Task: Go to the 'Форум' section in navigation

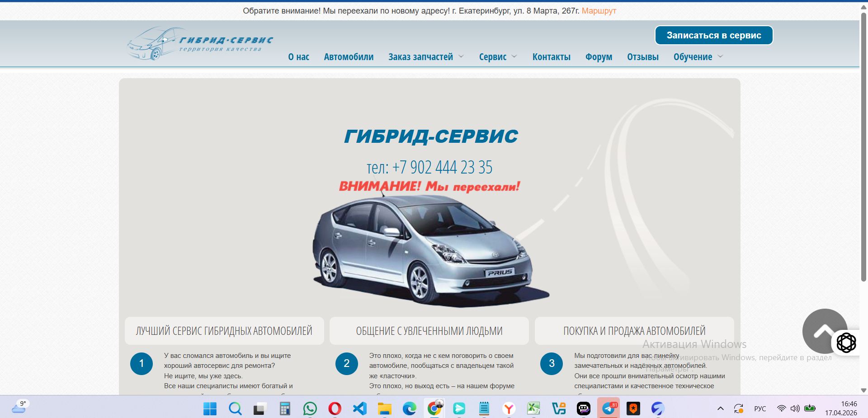Action: click(x=599, y=56)
